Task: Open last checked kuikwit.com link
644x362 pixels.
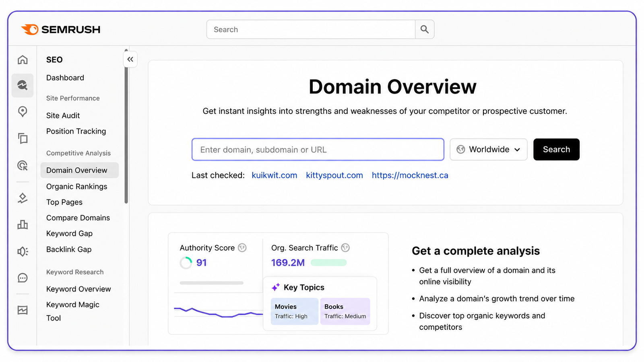Action: (x=275, y=175)
